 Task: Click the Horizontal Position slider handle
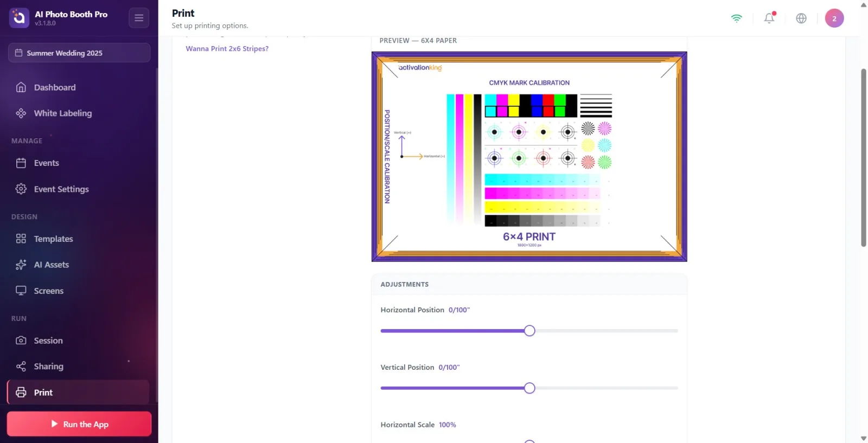click(x=529, y=331)
